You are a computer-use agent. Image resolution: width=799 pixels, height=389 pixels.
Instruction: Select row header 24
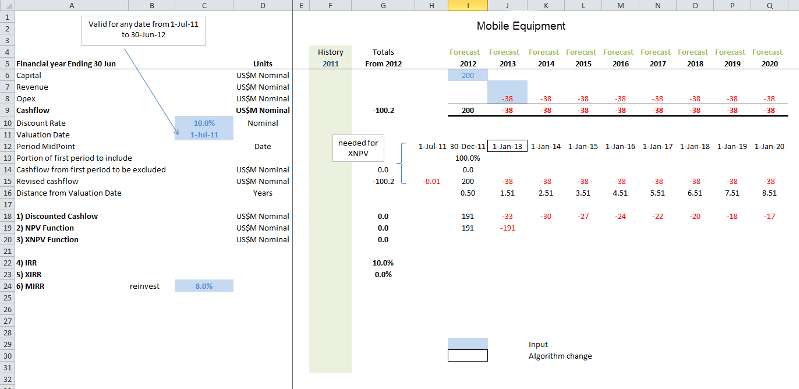point(7,286)
